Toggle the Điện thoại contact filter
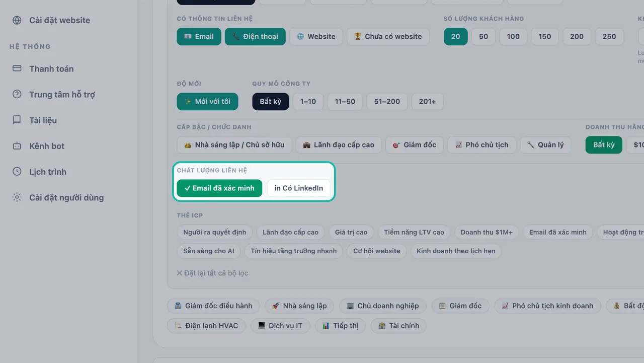Viewport: 644px width, 363px height. click(x=255, y=36)
